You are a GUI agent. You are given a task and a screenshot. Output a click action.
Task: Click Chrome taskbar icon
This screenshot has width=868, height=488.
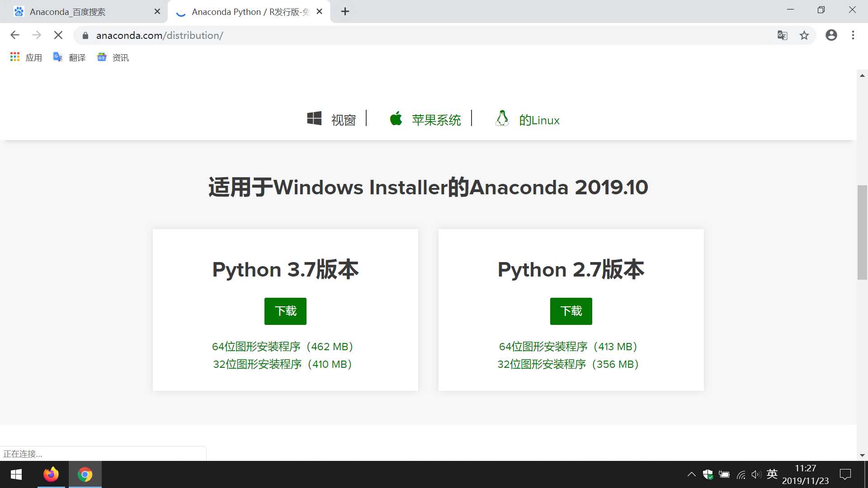(x=85, y=474)
